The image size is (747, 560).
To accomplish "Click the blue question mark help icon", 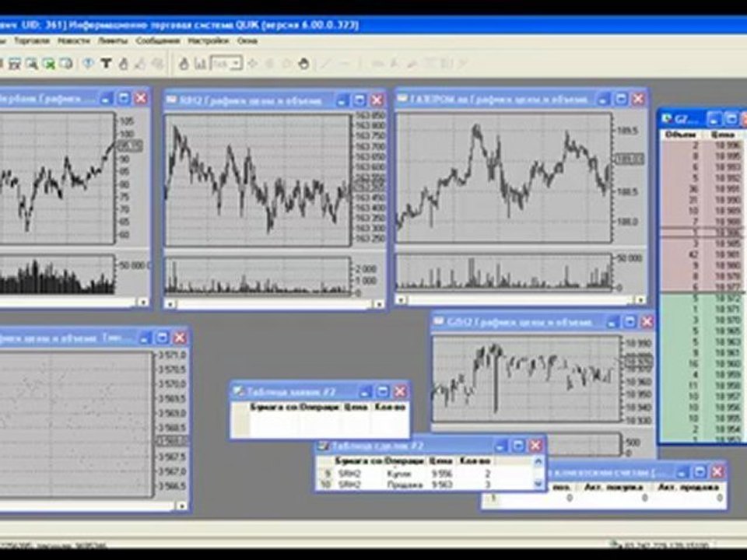I will pyautogui.click(x=88, y=63).
